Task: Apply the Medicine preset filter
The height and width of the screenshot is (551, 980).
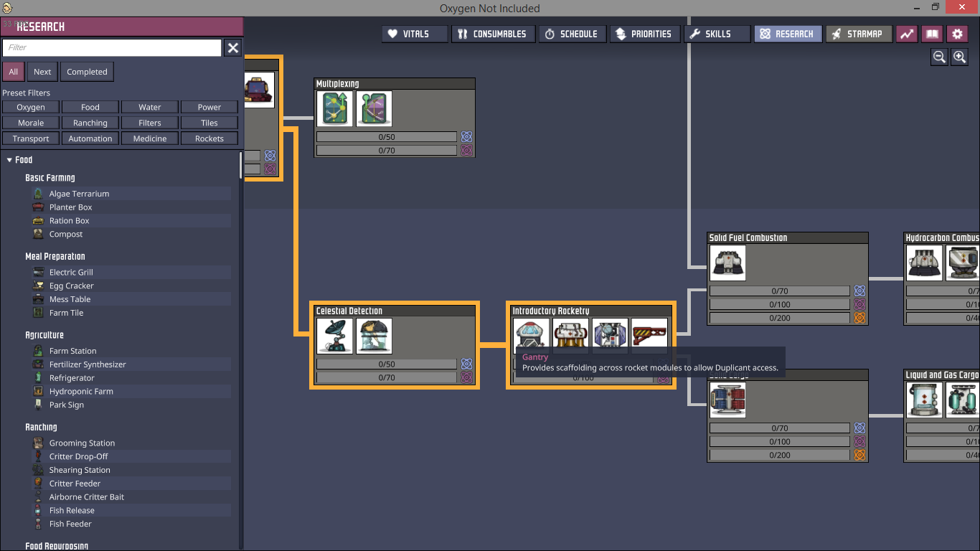Action: pyautogui.click(x=150, y=138)
